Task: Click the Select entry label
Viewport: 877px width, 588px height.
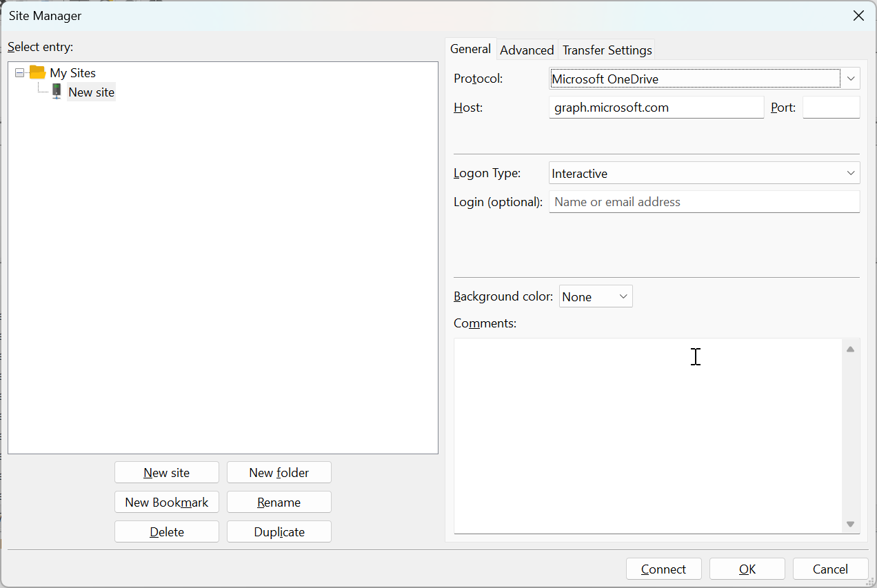Action: (x=41, y=47)
